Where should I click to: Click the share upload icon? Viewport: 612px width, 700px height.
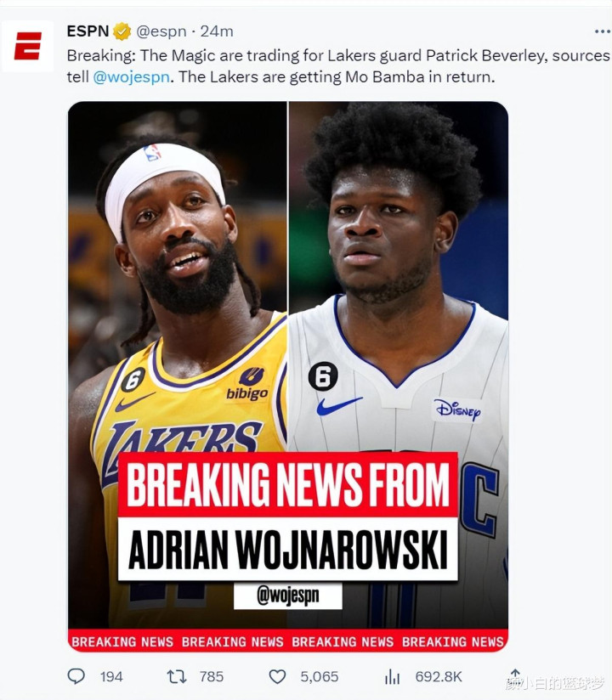pos(515,675)
